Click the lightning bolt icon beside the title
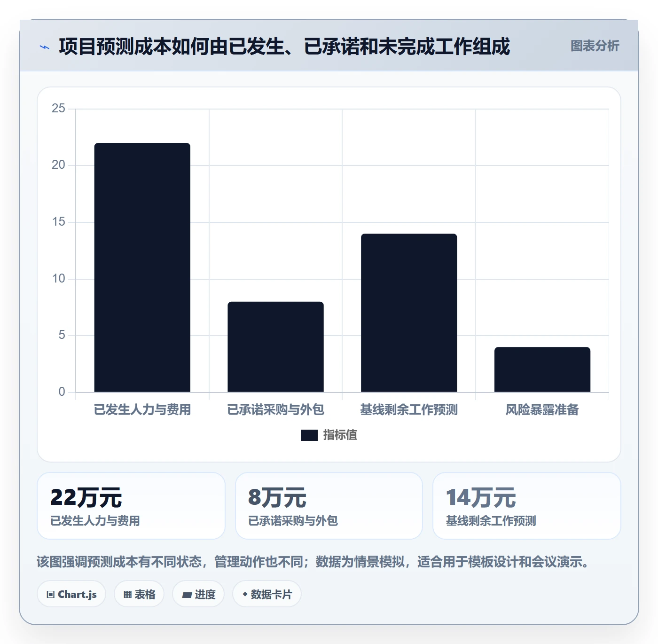This screenshot has width=658, height=644. (x=45, y=47)
